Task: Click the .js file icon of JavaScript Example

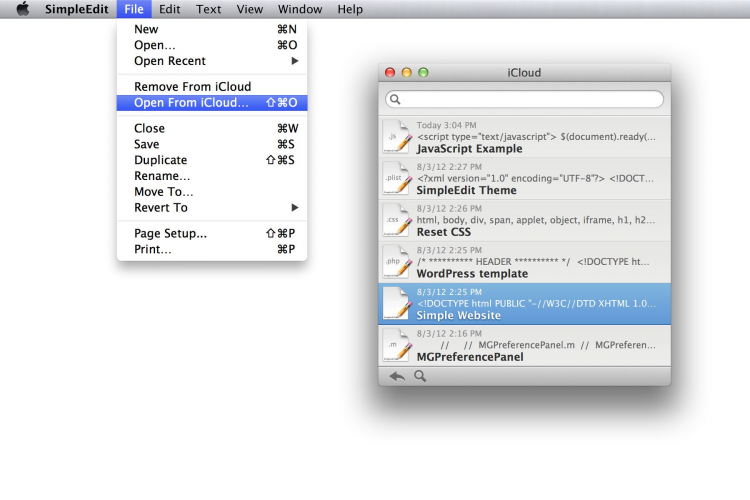Action: (397, 137)
